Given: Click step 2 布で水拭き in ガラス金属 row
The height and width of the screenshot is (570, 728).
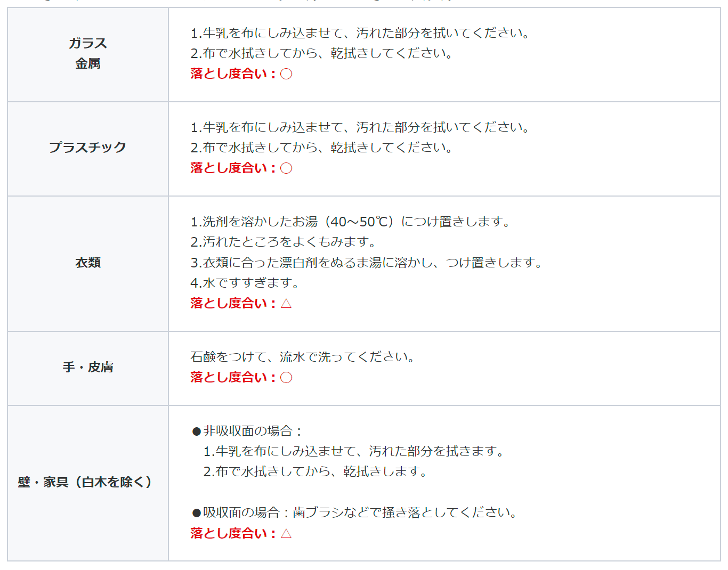Looking at the screenshot, I should (x=321, y=53).
